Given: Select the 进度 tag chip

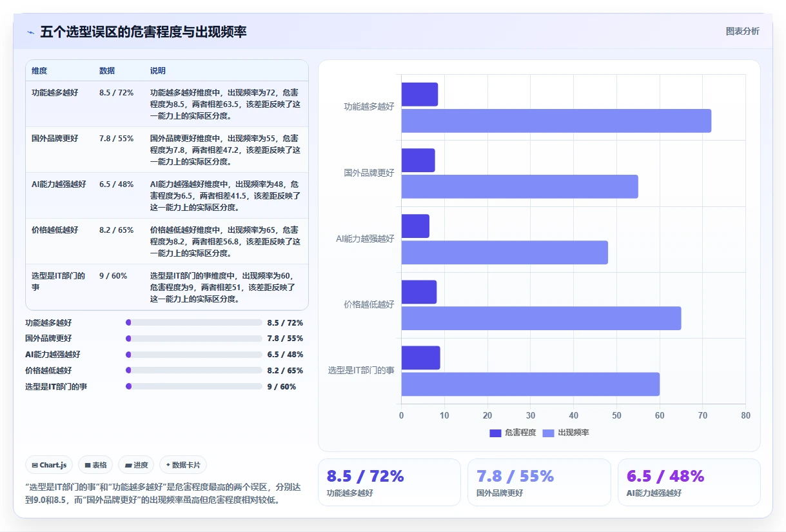Looking at the screenshot, I should point(136,465).
